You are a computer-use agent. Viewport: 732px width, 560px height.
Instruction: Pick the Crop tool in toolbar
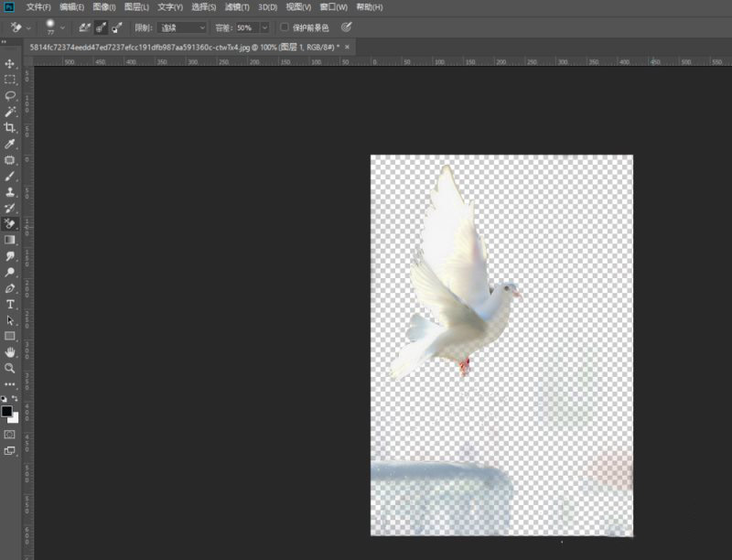(10, 127)
